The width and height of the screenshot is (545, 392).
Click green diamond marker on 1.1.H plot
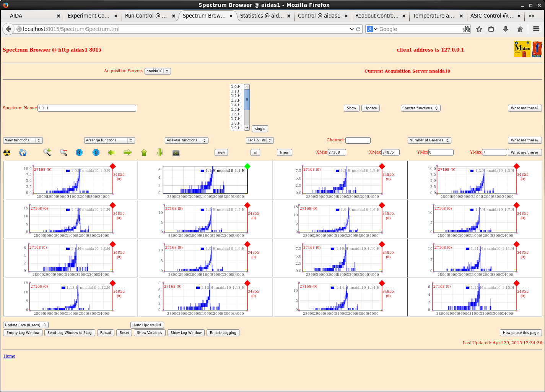coord(247,166)
